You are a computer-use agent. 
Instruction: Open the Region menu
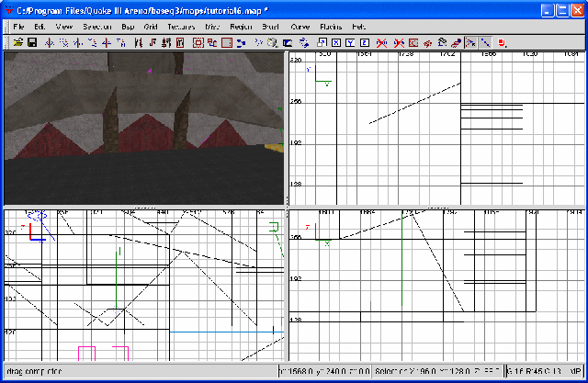[241, 27]
